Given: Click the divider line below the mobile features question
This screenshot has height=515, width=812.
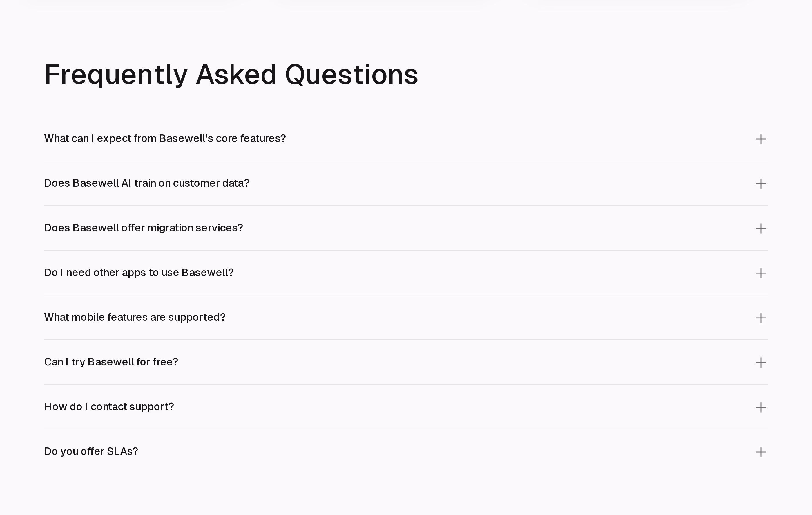Looking at the screenshot, I should (x=406, y=339).
